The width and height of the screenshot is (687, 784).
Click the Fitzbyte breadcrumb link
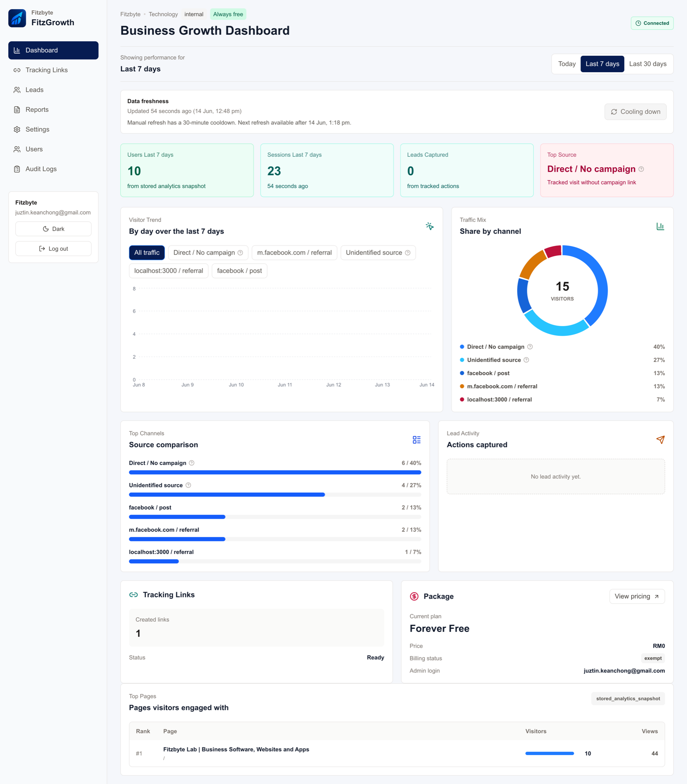pyautogui.click(x=130, y=14)
